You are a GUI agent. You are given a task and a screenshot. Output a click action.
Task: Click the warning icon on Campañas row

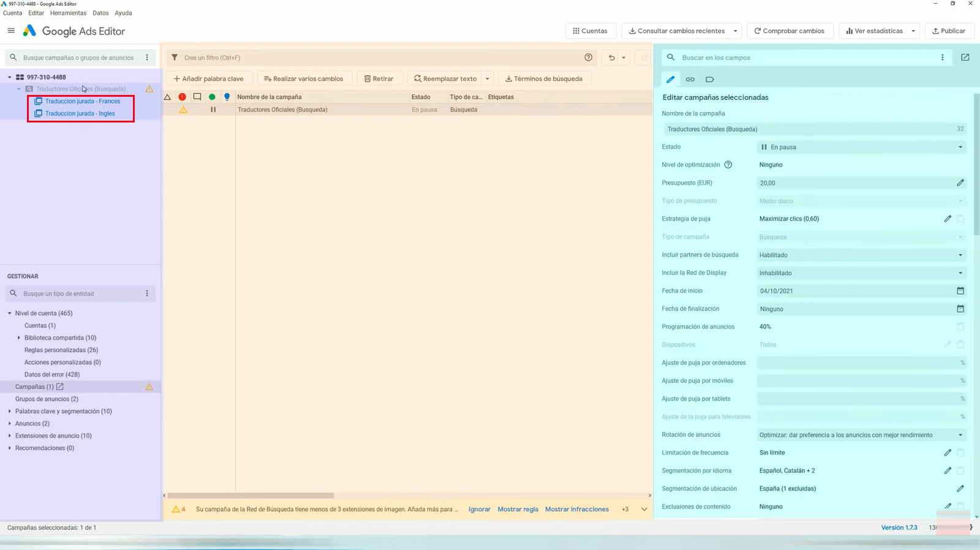coord(149,386)
